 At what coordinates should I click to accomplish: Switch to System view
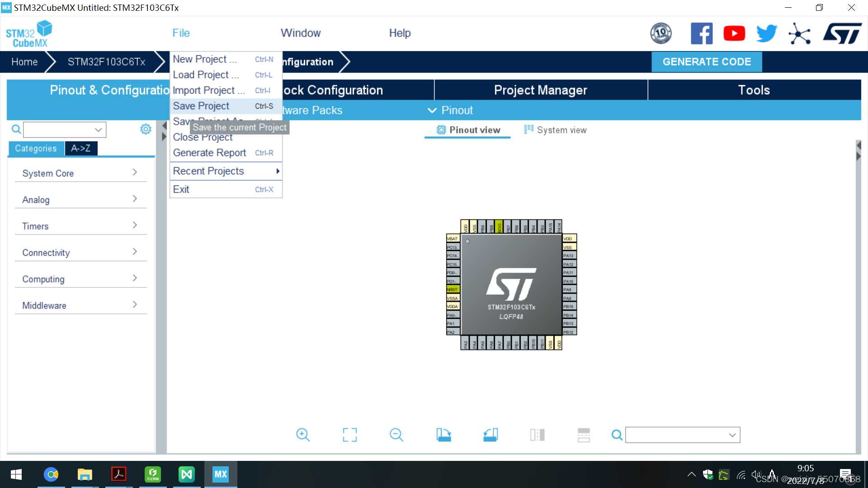click(555, 130)
